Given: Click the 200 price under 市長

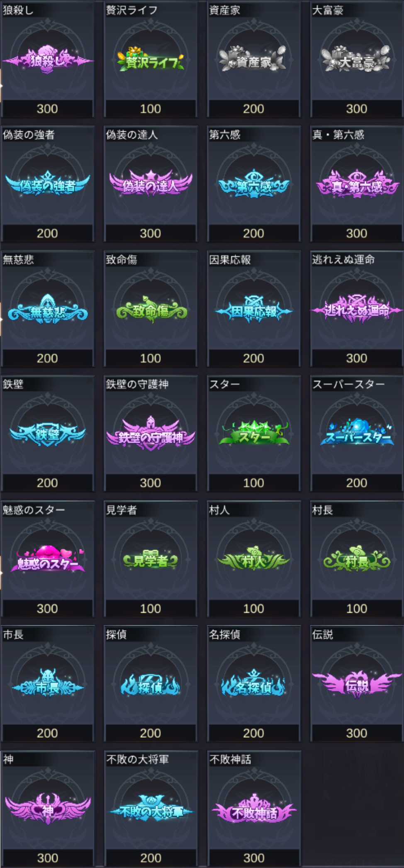Looking at the screenshot, I should 47,733.
